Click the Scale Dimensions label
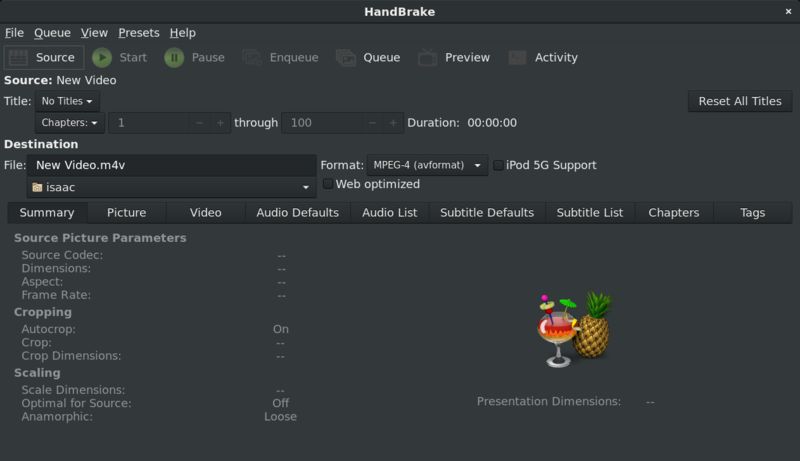The width and height of the screenshot is (800, 461). (x=73, y=390)
